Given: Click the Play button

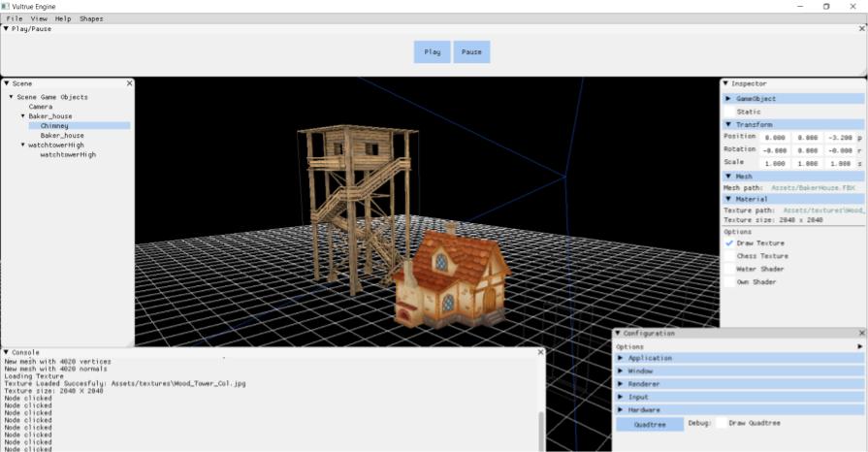Looking at the screenshot, I should pyautogui.click(x=433, y=51).
